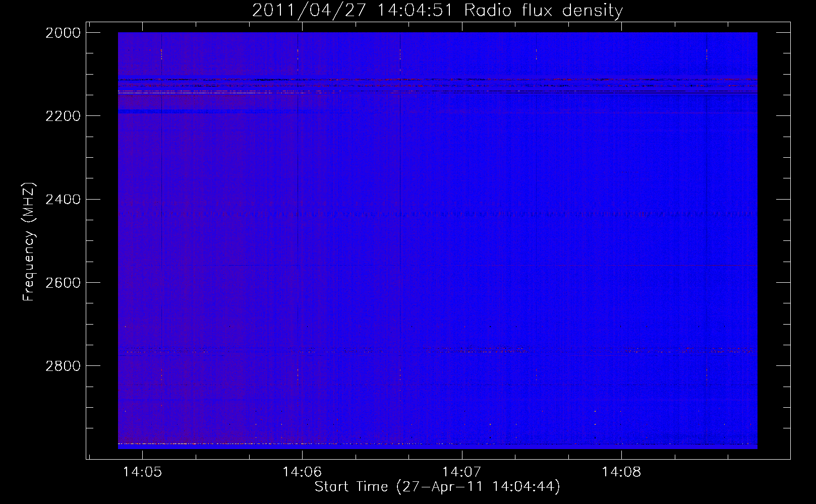Click the 2200 frequency tick label
The height and width of the screenshot is (504, 816).
pyautogui.click(x=63, y=116)
